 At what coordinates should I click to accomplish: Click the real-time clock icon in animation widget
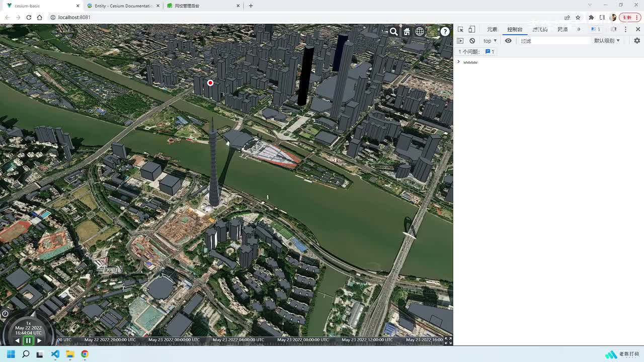5,314
